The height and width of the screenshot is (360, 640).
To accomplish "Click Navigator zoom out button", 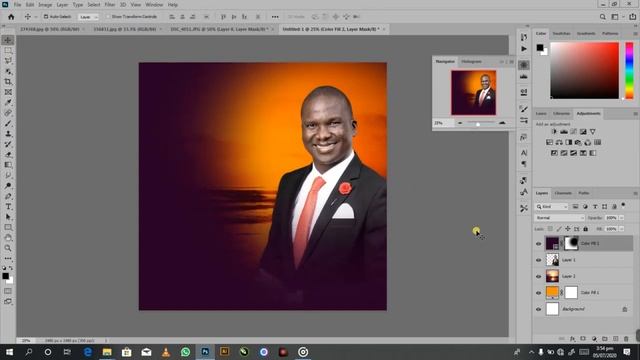I will (x=460, y=123).
